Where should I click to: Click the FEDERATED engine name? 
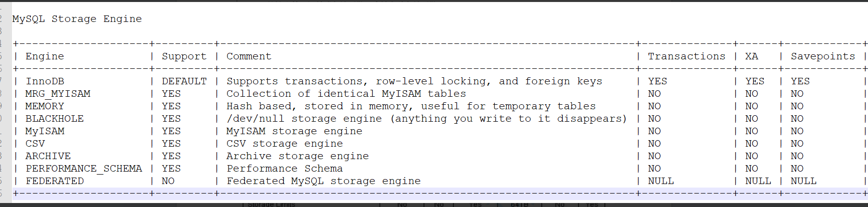[x=54, y=181]
